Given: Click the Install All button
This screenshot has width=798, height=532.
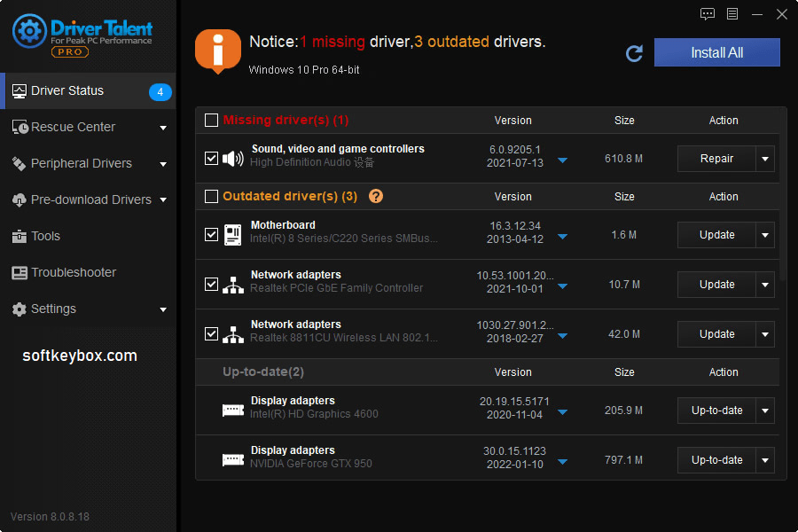Looking at the screenshot, I should 716,52.
